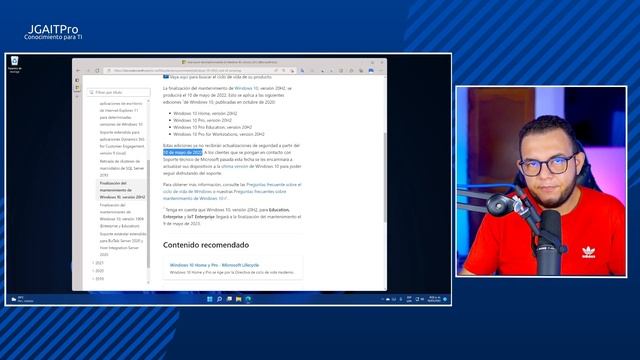This screenshot has height=360, width=640.
Task: Click 'Windows 10 Pro Education, versión 20H2' bullet
Action: point(212,127)
